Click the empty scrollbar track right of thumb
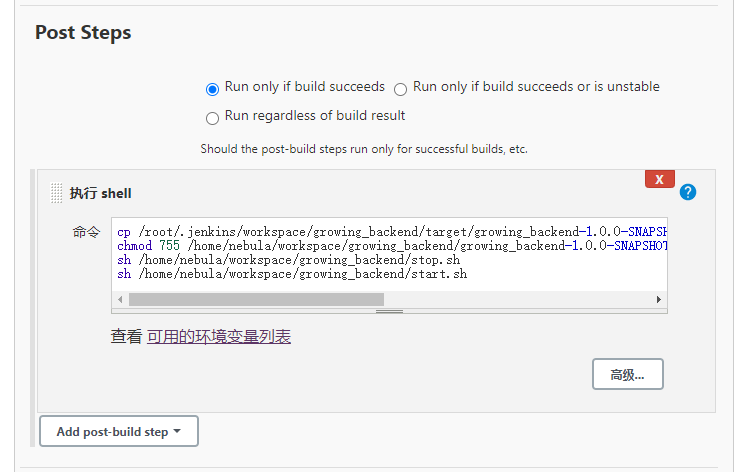Image resolution: width=741 pixels, height=472 pixels. [x=518, y=299]
